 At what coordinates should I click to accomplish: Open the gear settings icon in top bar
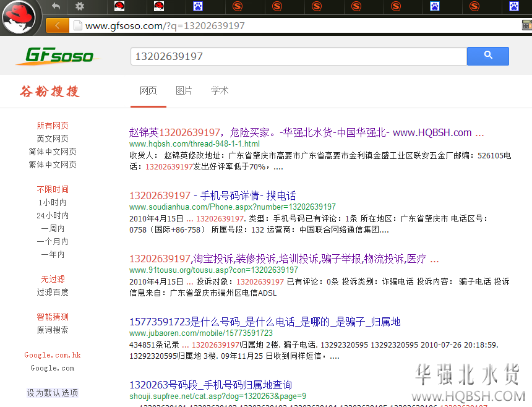(80, 6)
